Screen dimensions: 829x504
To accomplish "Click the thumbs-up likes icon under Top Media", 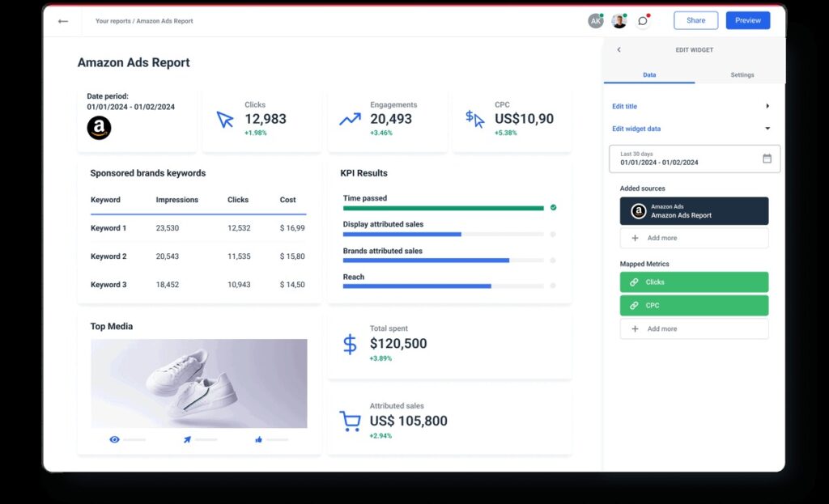I will (x=258, y=439).
